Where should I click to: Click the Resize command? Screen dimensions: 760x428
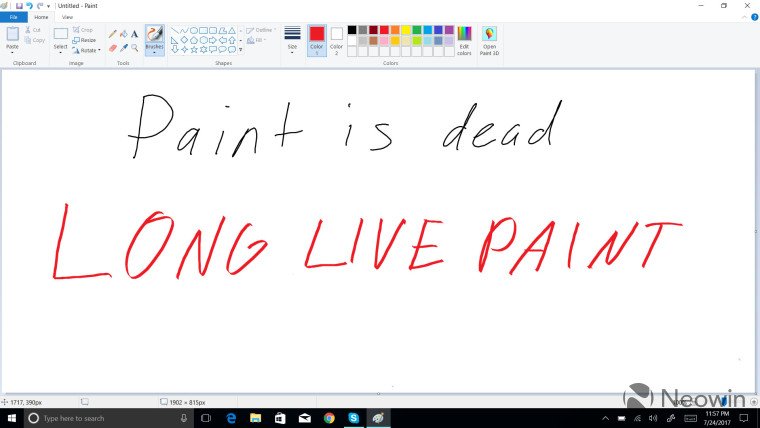[x=84, y=40]
